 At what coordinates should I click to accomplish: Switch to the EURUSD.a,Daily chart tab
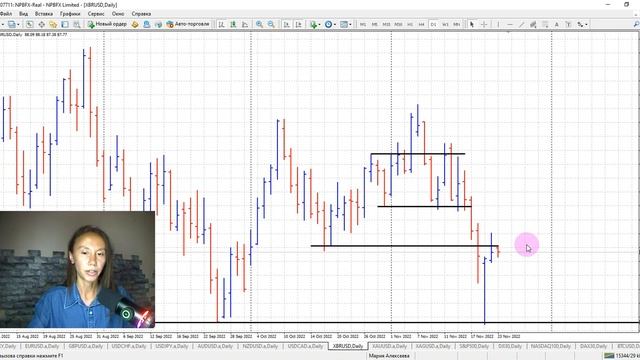(41, 346)
